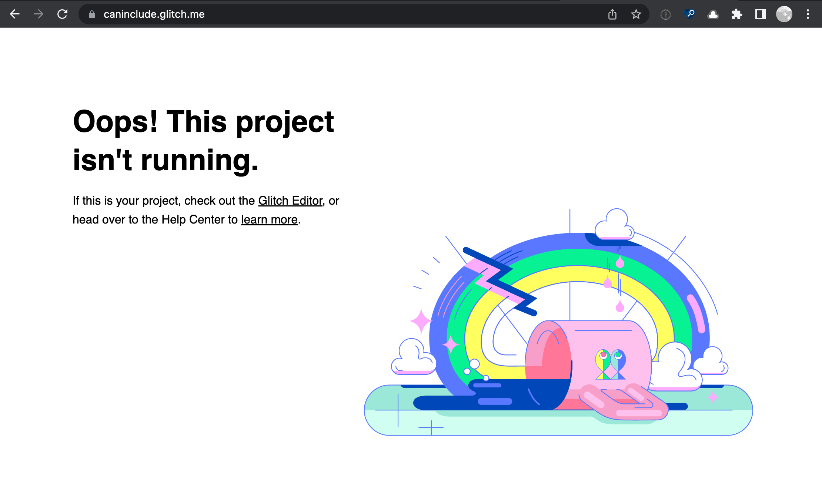Click the forward navigation arrow

click(39, 14)
